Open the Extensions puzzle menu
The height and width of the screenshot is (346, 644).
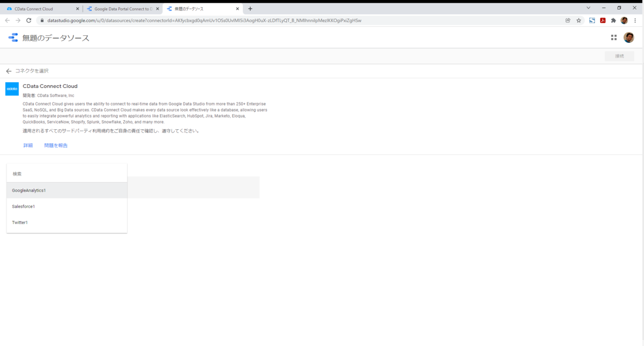click(613, 20)
